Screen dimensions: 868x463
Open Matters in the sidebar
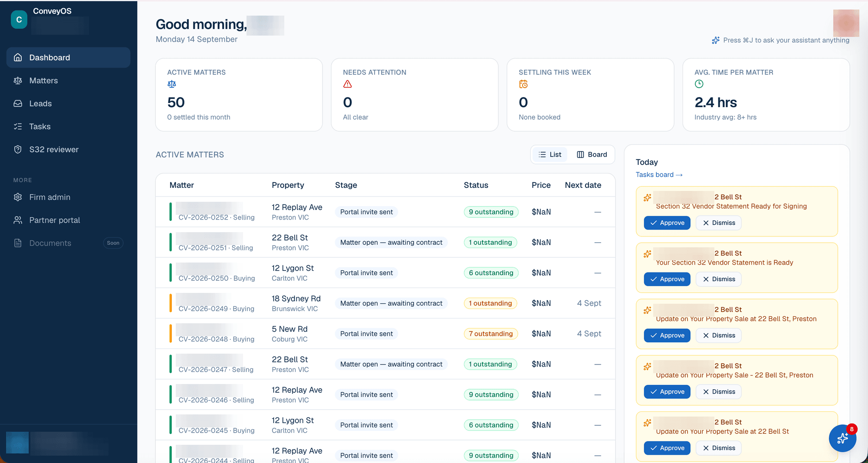pyautogui.click(x=68, y=80)
